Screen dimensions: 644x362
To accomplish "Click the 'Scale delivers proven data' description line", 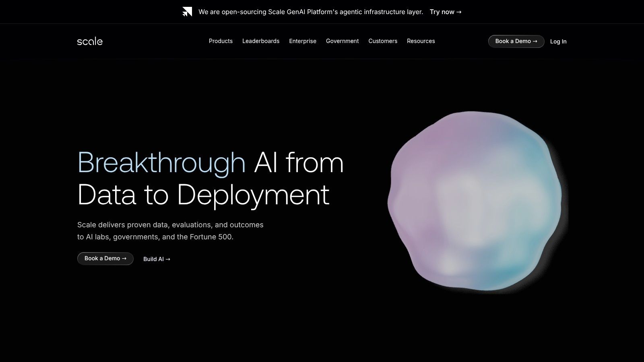I will pos(170,225).
